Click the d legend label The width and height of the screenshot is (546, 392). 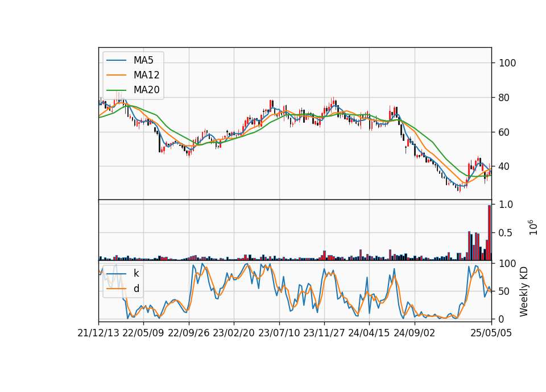click(x=136, y=289)
